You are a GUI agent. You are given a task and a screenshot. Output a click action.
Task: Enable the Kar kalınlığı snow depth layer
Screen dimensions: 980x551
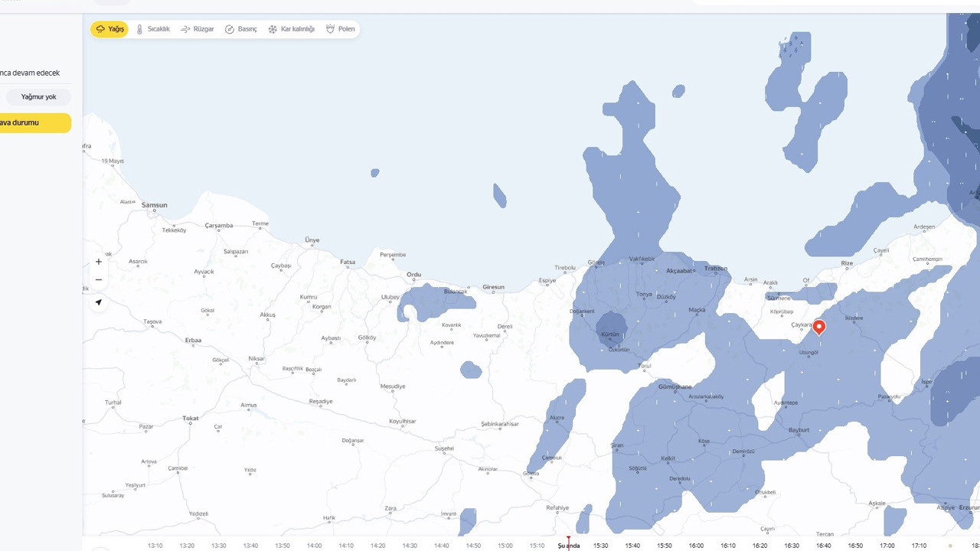(x=291, y=29)
